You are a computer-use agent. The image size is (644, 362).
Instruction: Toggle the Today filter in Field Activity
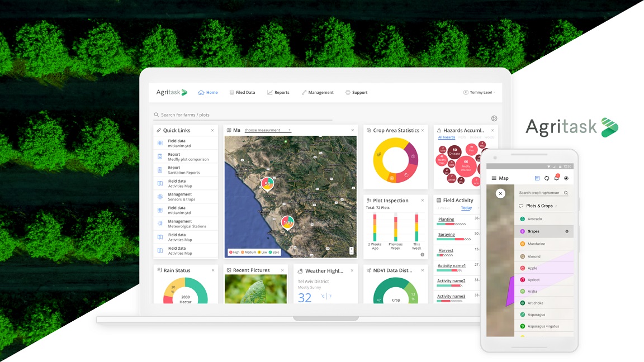[466, 208]
